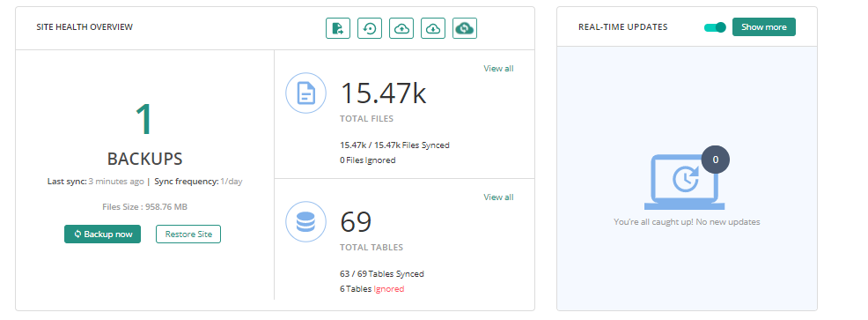Click the restore history circular-arrow icon
Image resolution: width=868 pixels, height=320 pixels.
click(x=369, y=28)
